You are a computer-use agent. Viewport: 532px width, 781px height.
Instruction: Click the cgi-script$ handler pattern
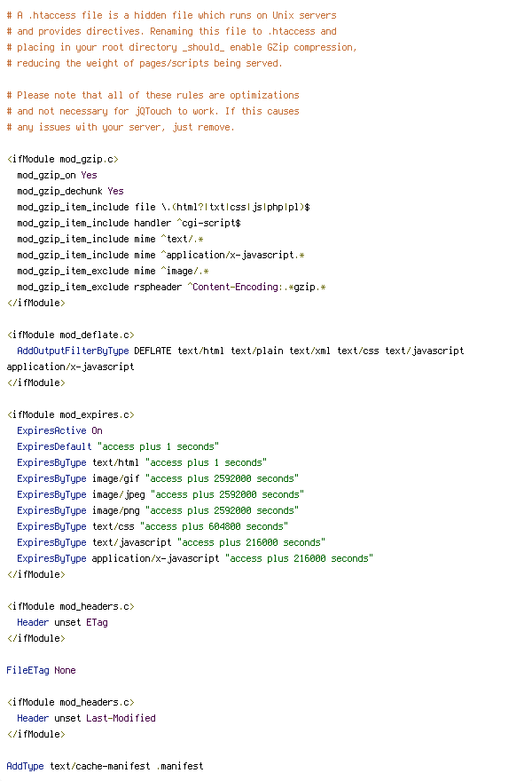208,223
